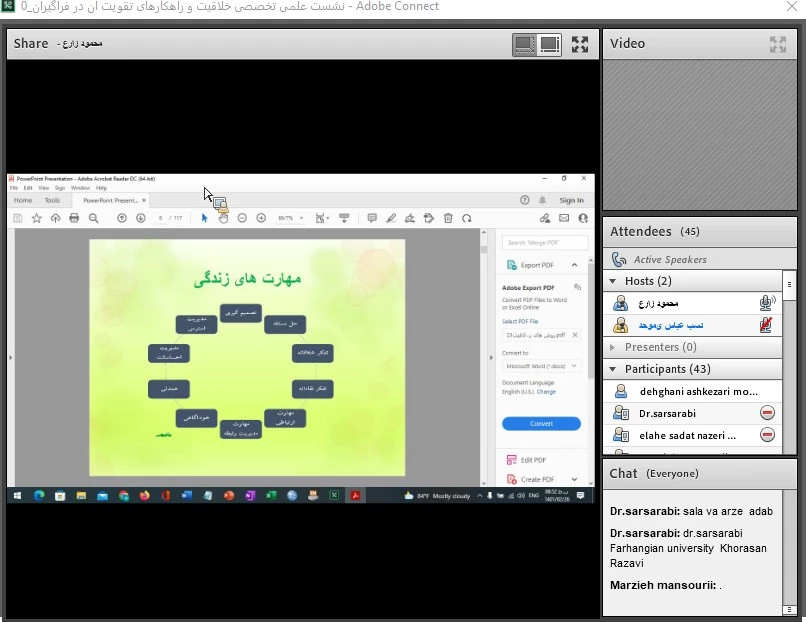Image resolution: width=806 pixels, height=622 pixels.
Task: Activate the selection arrow tool in Acrobat
Action: coord(205,218)
